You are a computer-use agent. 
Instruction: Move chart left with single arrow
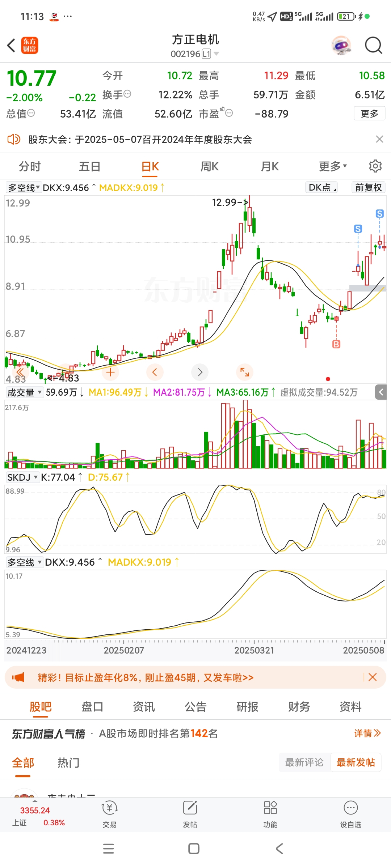[155, 372]
